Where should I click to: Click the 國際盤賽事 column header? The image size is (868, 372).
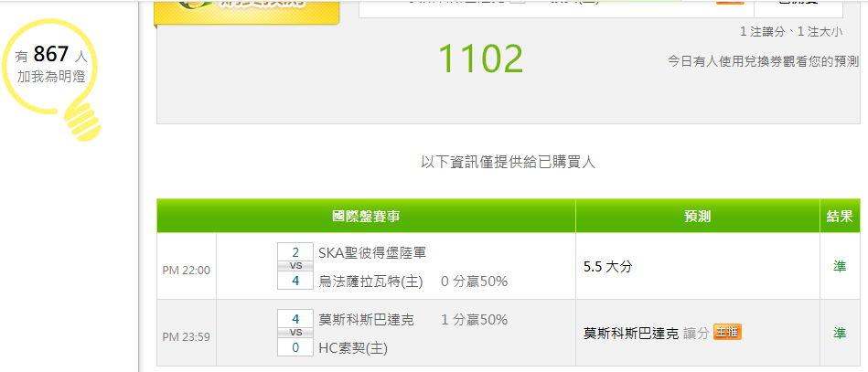pyautogui.click(x=366, y=217)
